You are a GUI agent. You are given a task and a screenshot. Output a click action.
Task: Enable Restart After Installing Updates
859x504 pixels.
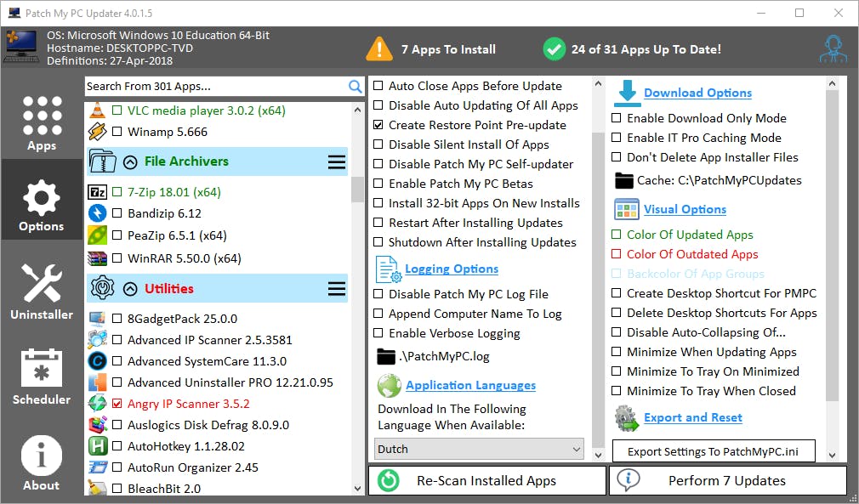click(x=378, y=223)
